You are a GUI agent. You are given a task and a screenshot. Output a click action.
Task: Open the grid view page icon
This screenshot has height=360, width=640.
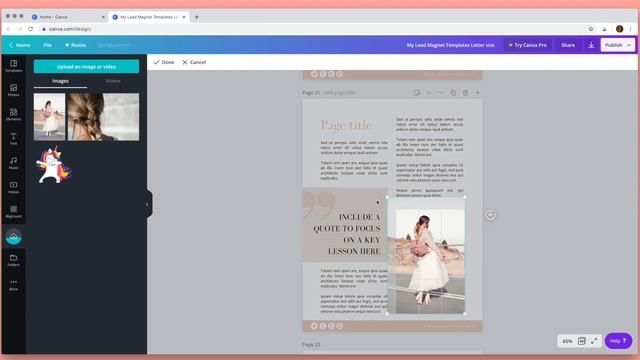582,341
